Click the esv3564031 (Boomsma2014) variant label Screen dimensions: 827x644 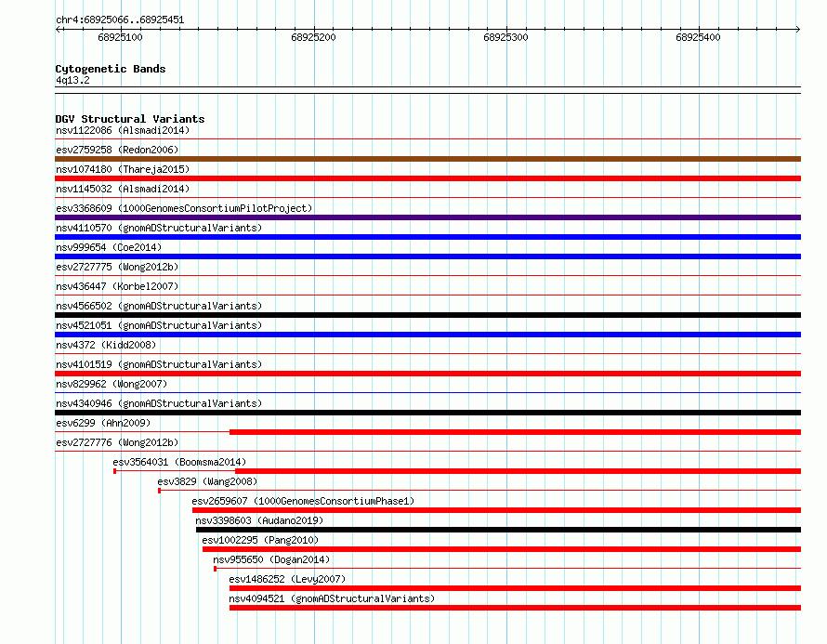tap(179, 462)
